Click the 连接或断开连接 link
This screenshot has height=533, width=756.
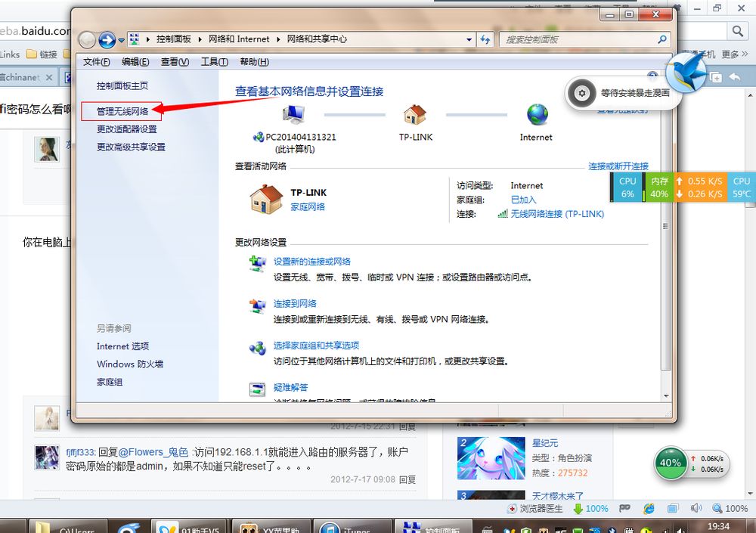[x=618, y=166]
